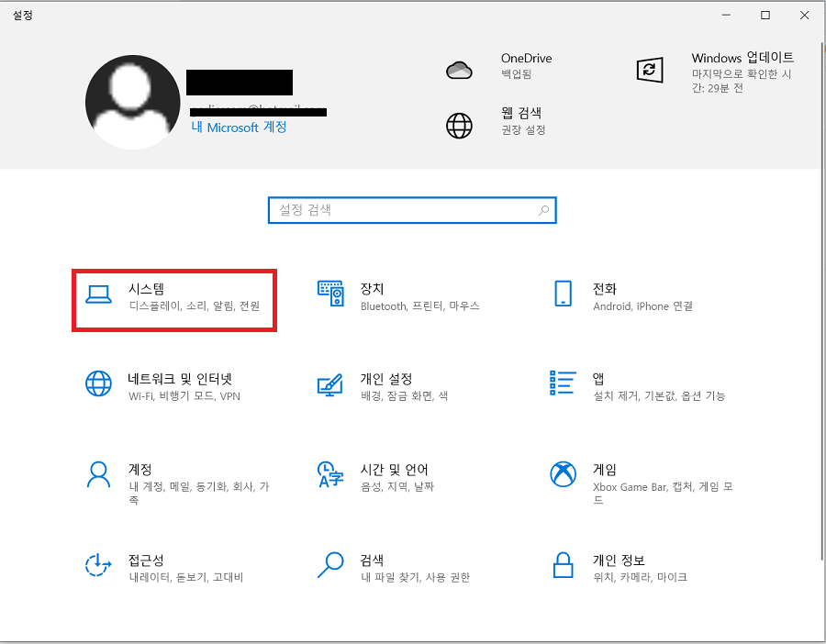
Task: Click the Windows 업데이트 label
Action: click(742, 58)
